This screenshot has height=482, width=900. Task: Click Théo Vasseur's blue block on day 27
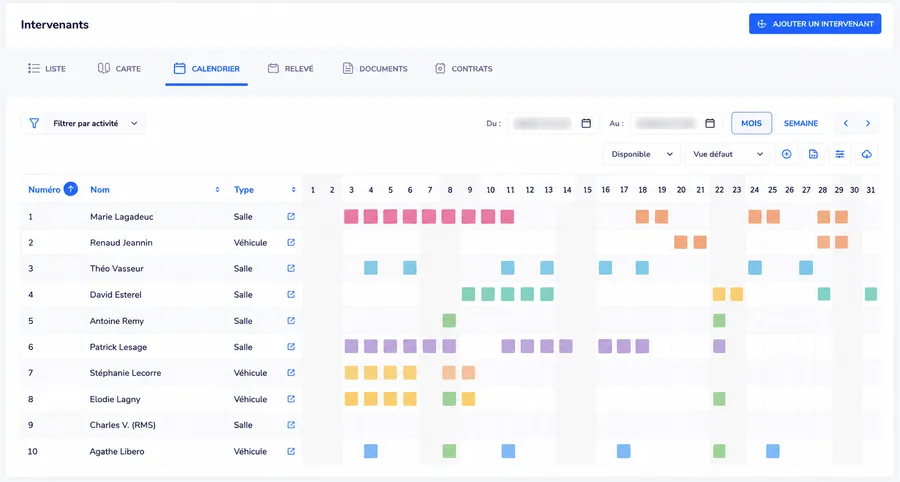click(x=806, y=267)
